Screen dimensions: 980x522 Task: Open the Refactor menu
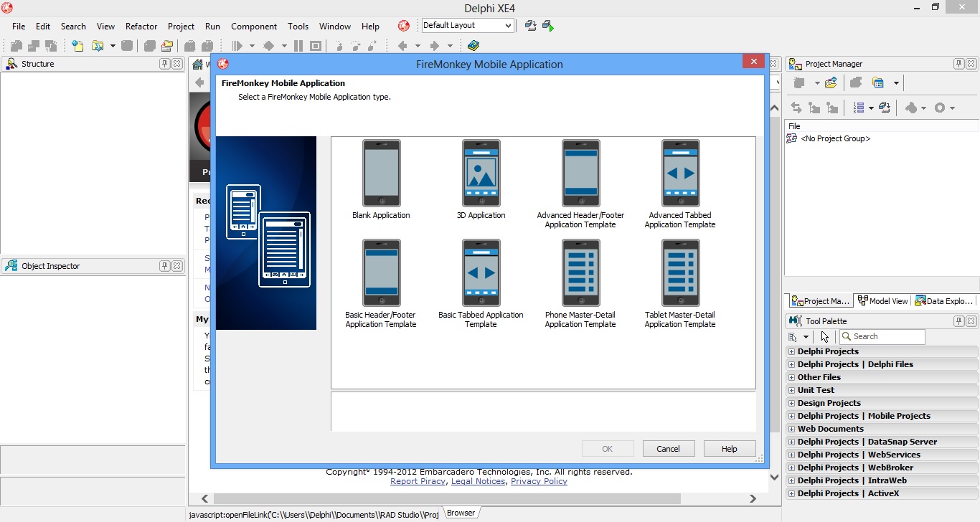(x=141, y=27)
